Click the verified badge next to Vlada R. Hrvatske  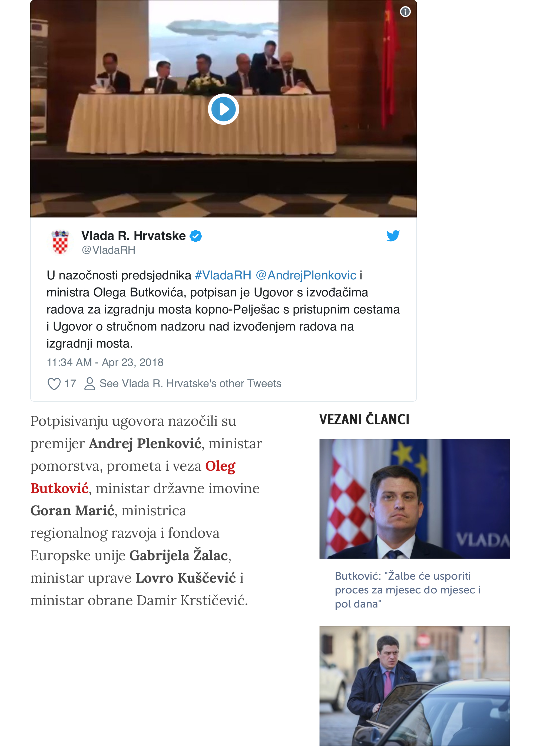point(196,236)
